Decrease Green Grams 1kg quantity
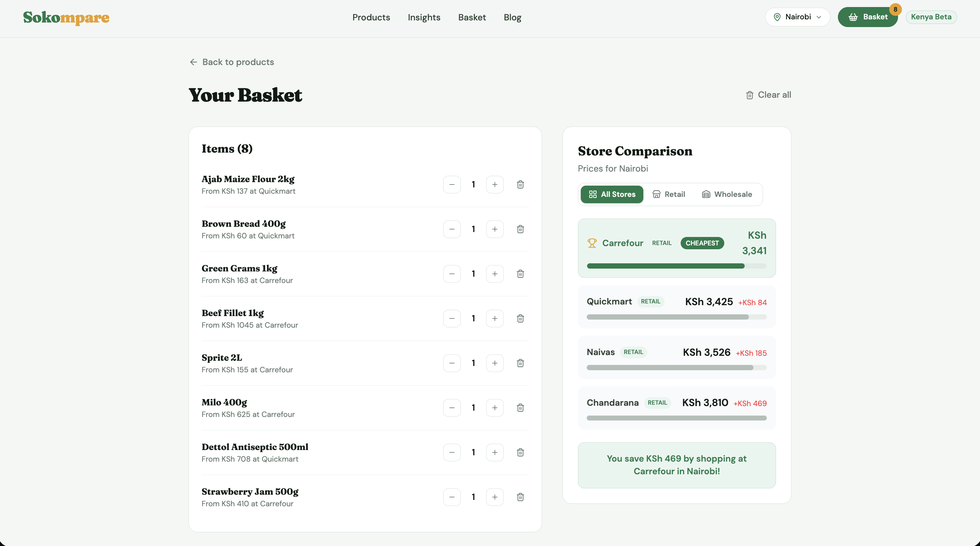Image resolution: width=980 pixels, height=546 pixels. (x=452, y=274)
